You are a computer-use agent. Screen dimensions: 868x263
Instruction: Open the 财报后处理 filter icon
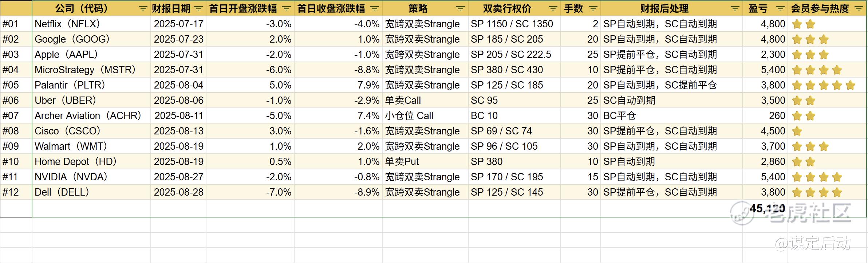pos(735,9)
